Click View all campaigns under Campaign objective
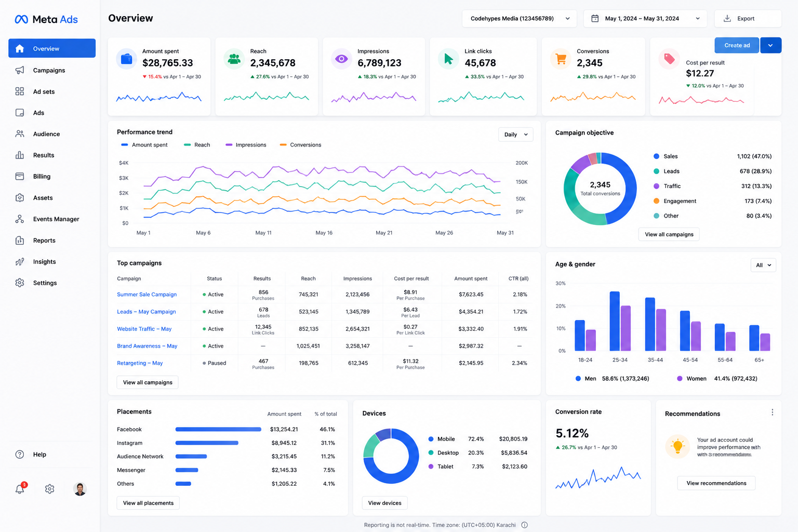 tap(669, 234)
